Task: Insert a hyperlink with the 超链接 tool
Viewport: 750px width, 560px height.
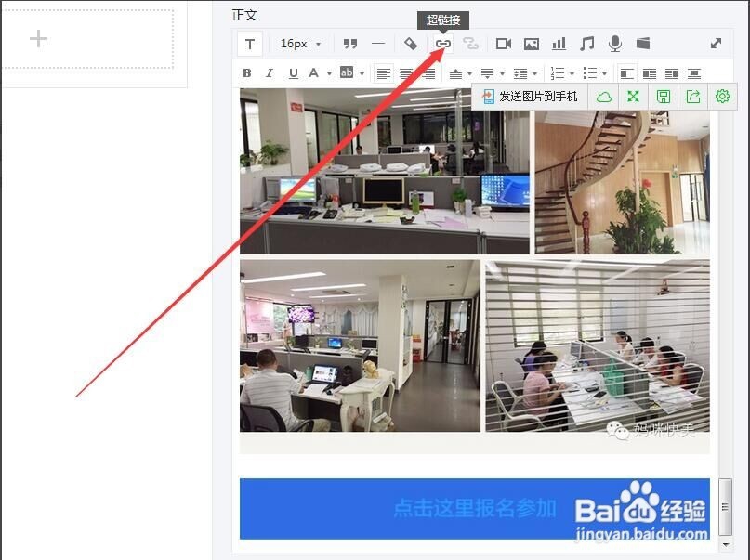Action: click(x=442, y=43)
